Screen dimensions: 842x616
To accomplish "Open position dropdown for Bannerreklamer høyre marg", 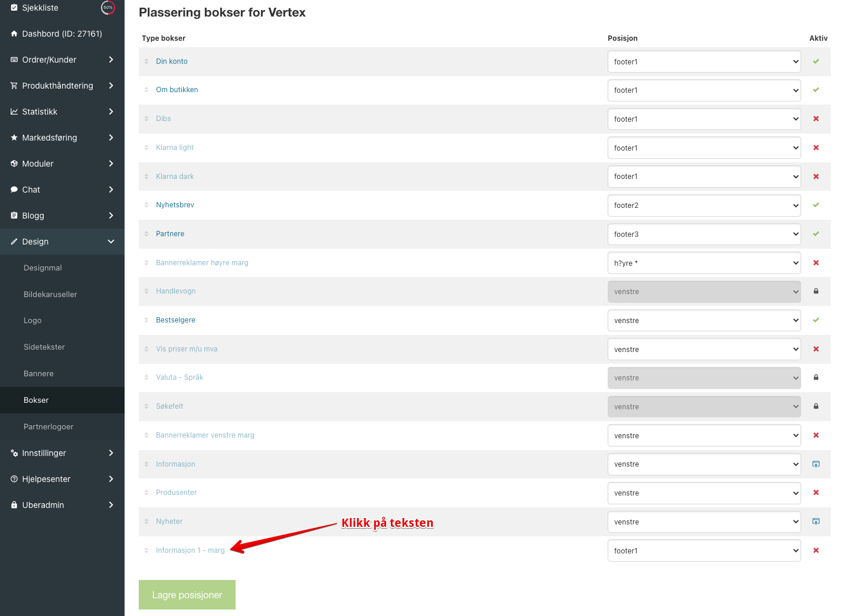I will (704, 263).
